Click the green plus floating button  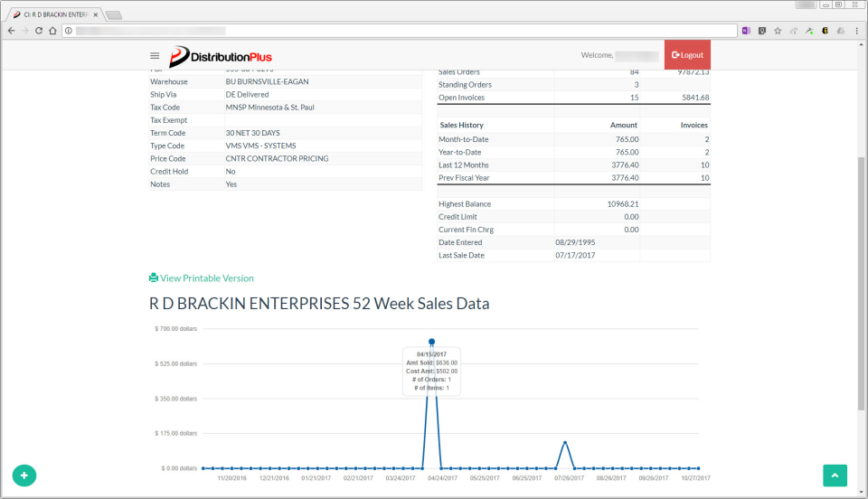pos(24,475)
